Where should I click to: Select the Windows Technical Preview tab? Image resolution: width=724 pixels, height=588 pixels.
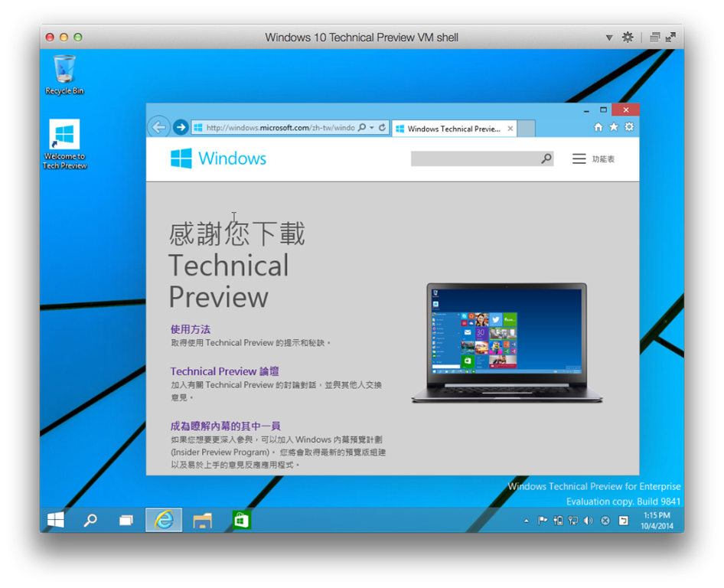[x=454, y=129]
